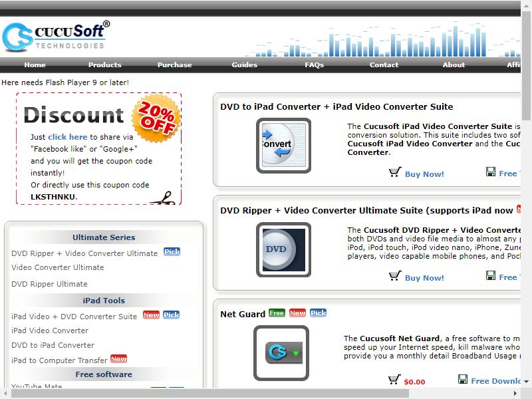Screen dimensions: 532x399
Task: Open the About page
Action: tap(454, 65)
